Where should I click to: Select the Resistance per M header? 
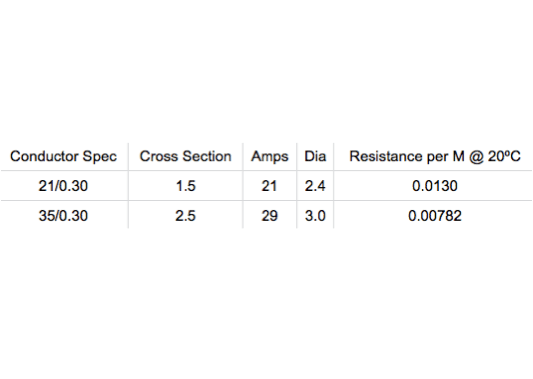(435, 156)
